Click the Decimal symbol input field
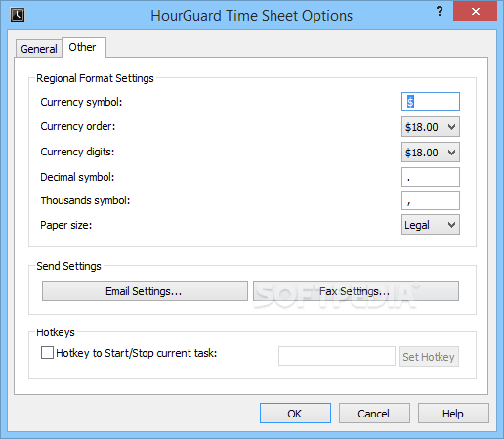 tap(431, 177)
